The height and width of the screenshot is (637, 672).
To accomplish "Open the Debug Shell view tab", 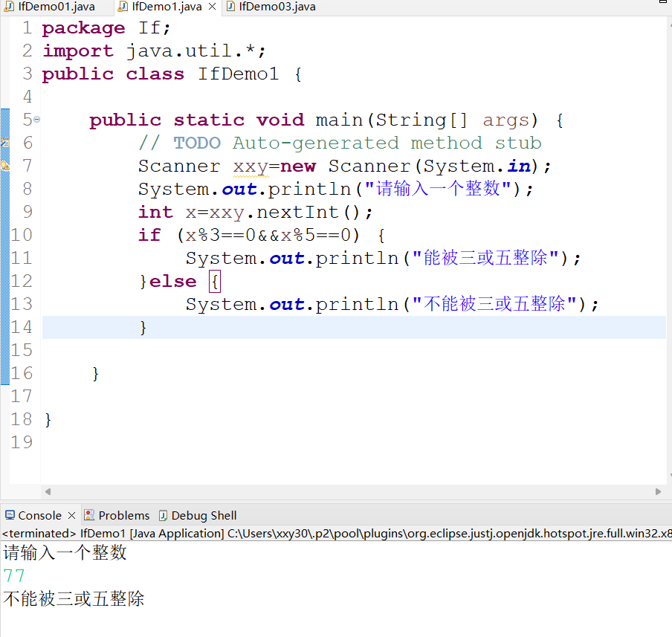I will [204, 515].
